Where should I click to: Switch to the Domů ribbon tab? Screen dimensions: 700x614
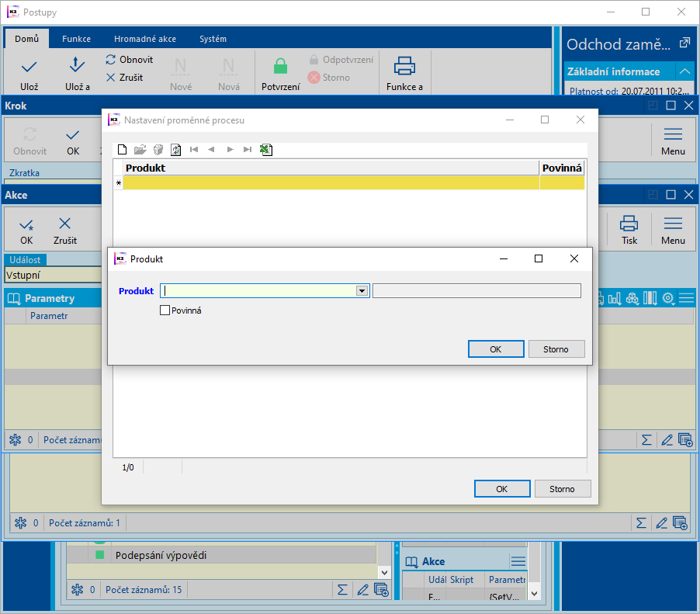(x=27, y=39)
